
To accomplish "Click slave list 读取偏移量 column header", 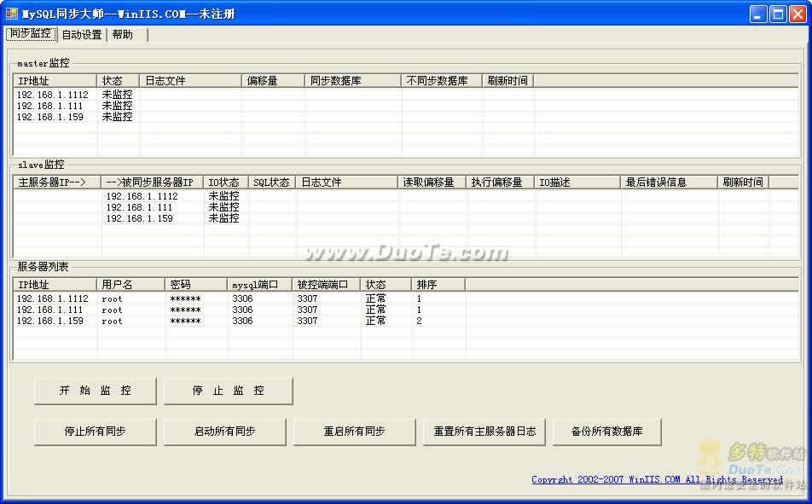I will click(x=432, y=182).
